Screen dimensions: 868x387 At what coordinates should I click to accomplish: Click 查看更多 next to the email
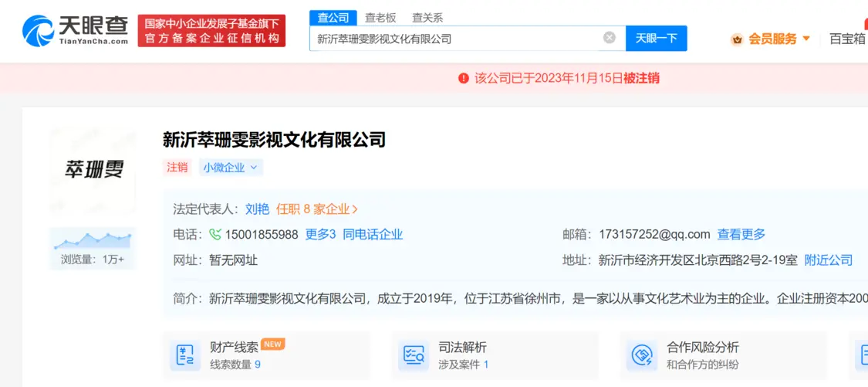pyautogui.click(x=741, y=235)
